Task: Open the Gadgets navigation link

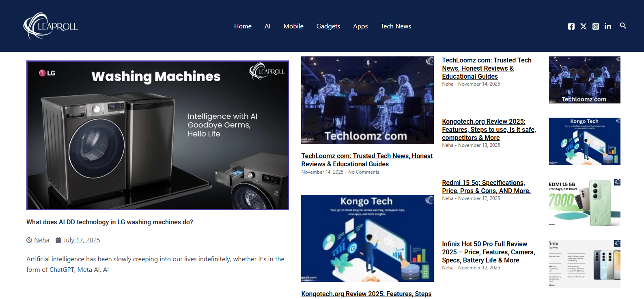Action: (328, 26)
